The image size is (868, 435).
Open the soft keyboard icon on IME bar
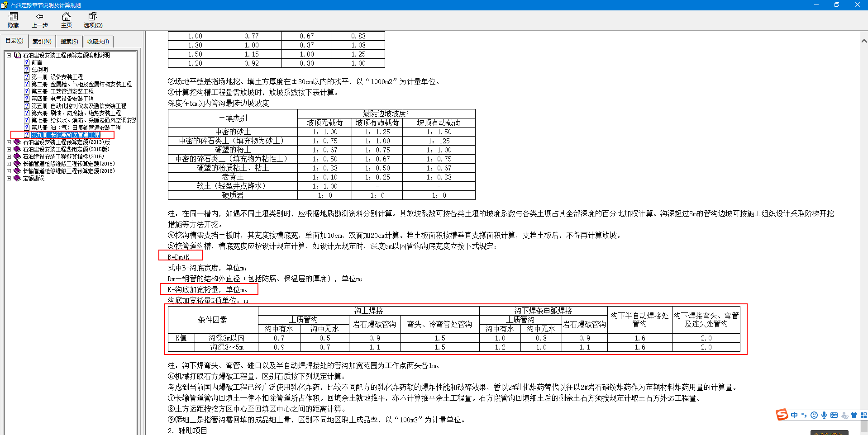pyautogui.click(x=834, y=415)
